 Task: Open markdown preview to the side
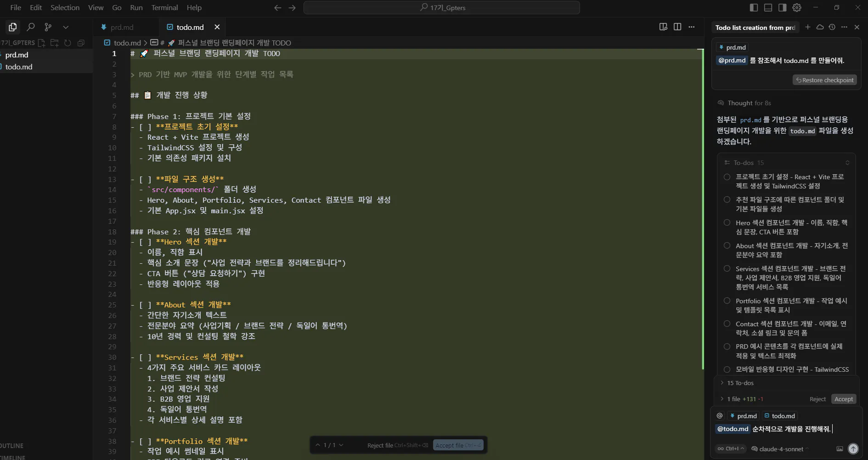pos(663,27)
